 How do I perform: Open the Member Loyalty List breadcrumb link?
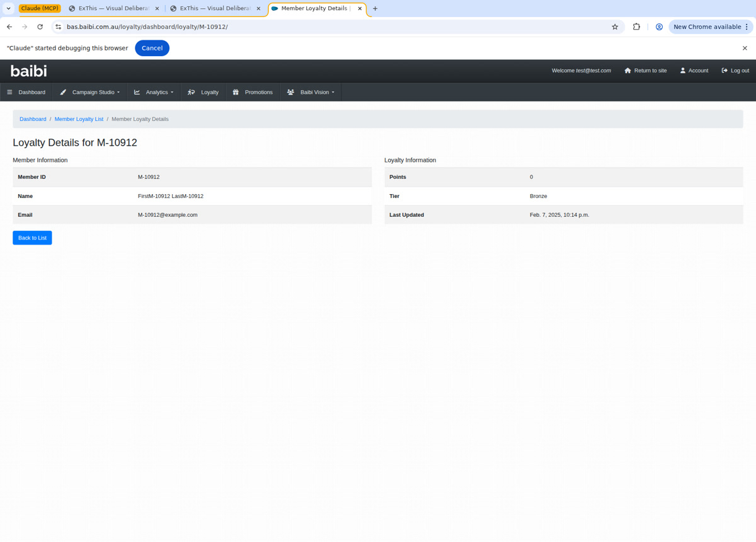point(79,118)
